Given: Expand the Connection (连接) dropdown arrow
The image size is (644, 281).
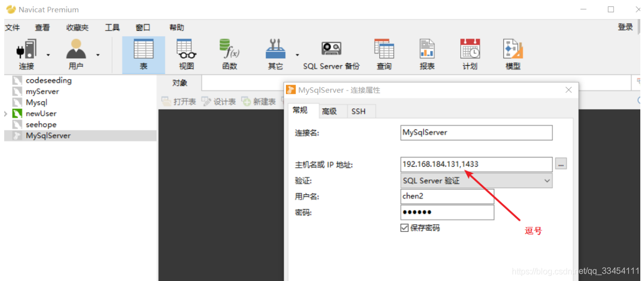Looking at the screenshot, I should coord(48,55).
